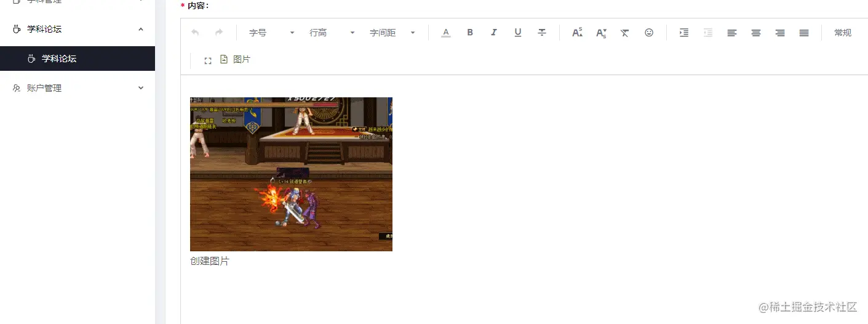Open the emoji picker
The image size is (868, 324).
[649, 33]
